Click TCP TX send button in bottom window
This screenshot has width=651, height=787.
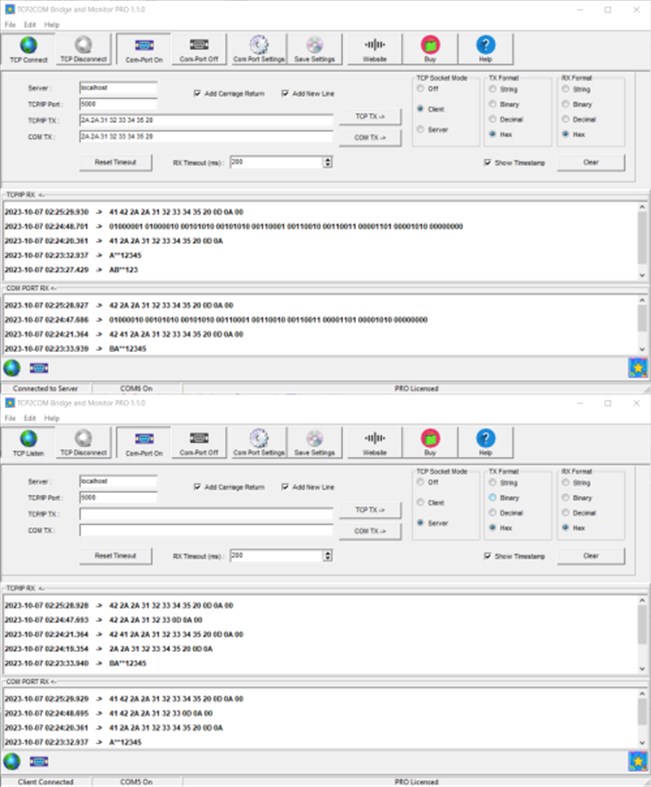click(370, 510)
